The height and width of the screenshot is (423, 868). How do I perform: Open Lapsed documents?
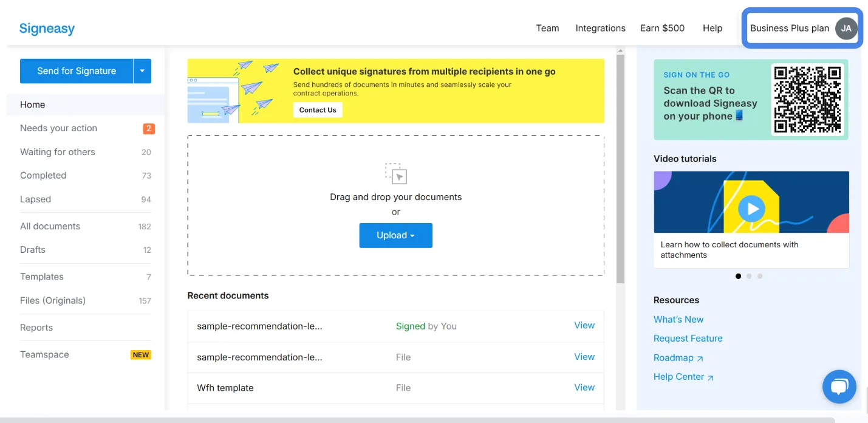click(86, 199)
